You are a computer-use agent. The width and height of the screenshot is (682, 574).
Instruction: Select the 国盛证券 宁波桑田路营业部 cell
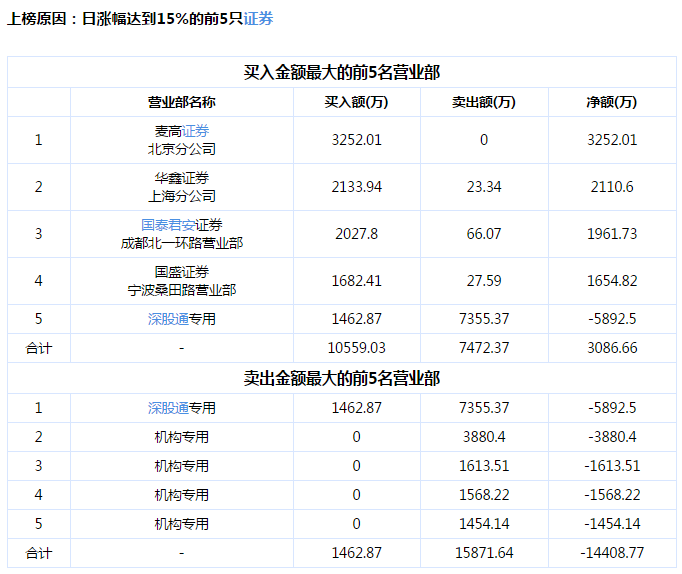(x=181, y=281)
